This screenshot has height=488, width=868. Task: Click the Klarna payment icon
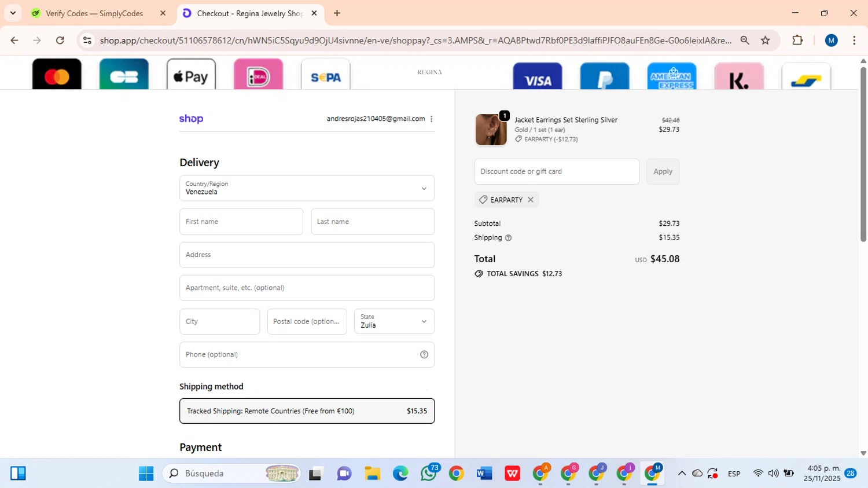point(739,76)
